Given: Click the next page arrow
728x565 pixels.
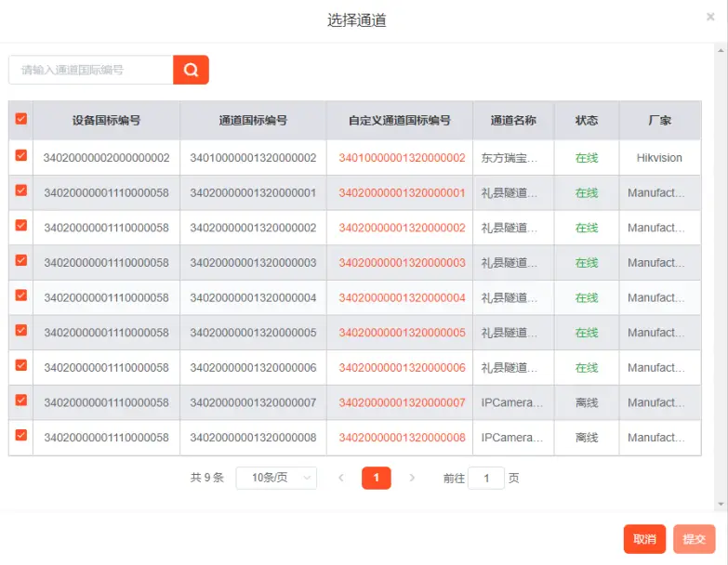Looking at the screenshot, I should 412,478.
